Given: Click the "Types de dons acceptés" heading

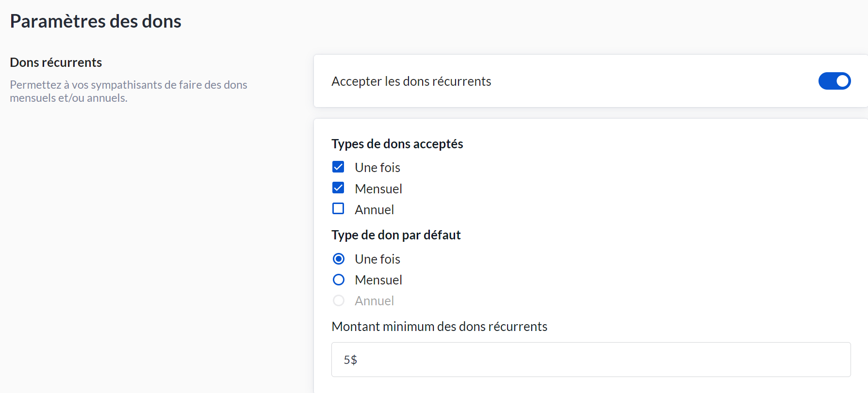Looking at the screenshot, I should tap(397, 144).
